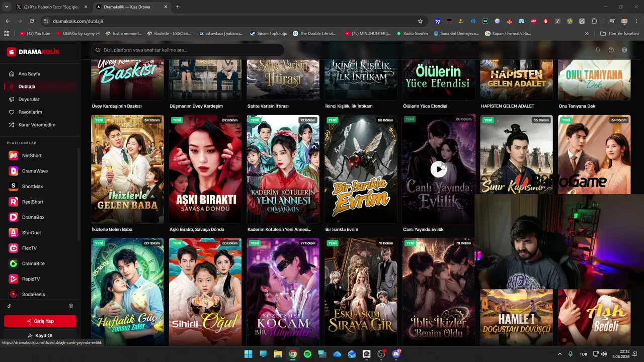Viewport: 644px width, 362px height.
Task: Open the DramaBite platform icon
Action: 14,263
